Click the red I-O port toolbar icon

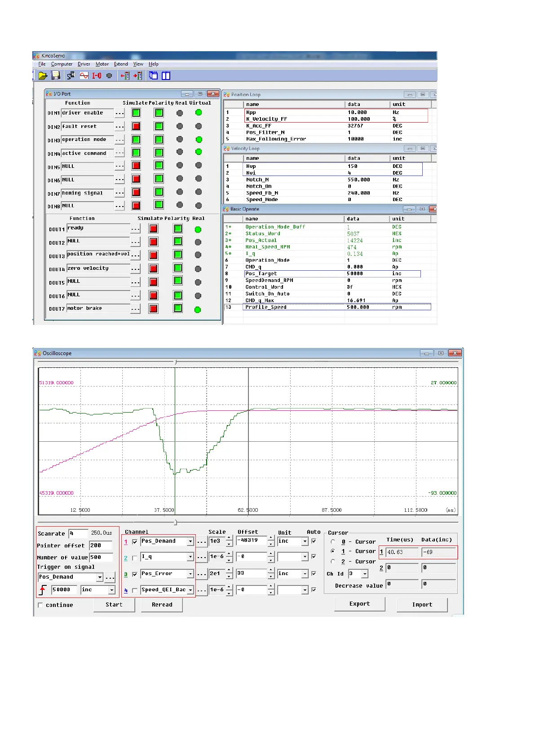click(97, 75)
